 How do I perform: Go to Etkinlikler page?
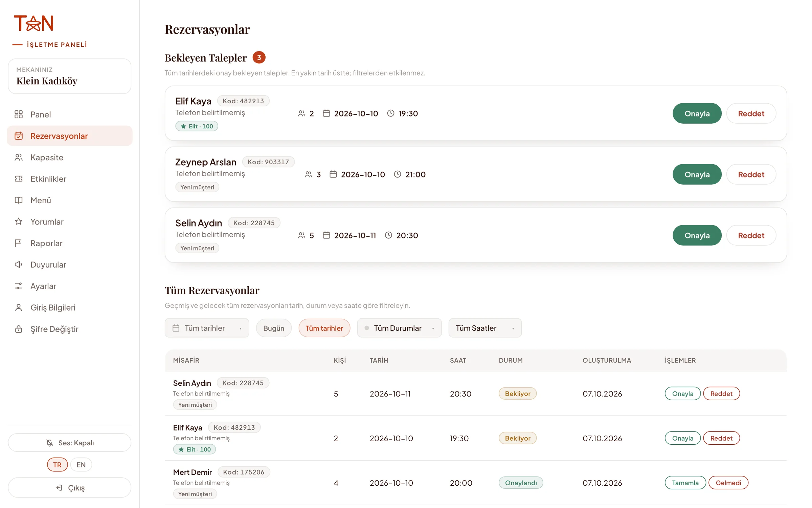click(70, 179)
